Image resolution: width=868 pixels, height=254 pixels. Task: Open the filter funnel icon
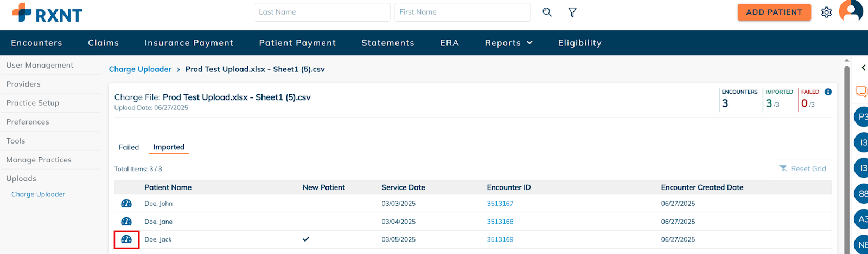(572, 12)
